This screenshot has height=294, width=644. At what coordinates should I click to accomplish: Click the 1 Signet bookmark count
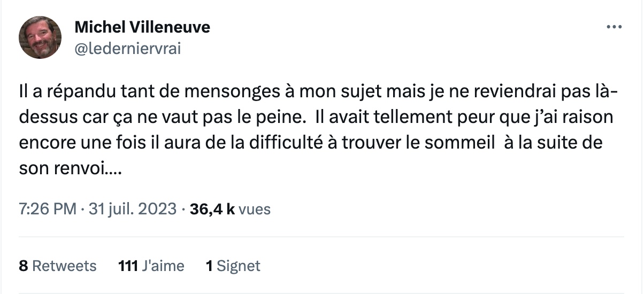click(233, 266)
